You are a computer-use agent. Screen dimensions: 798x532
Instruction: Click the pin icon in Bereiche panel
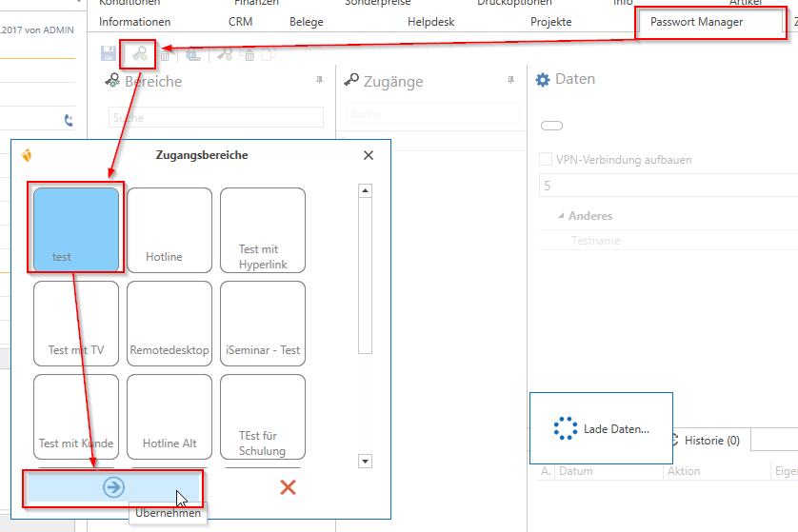pos(319,82)
